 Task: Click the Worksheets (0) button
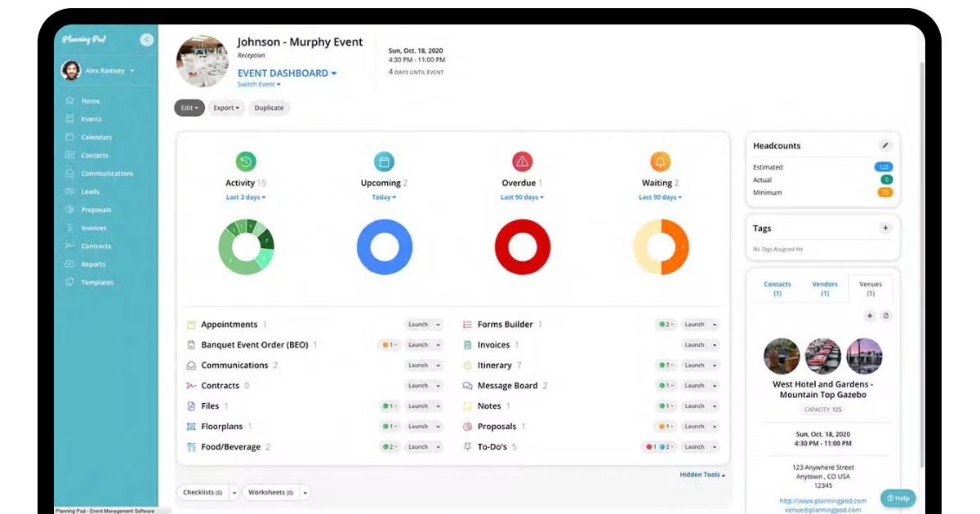coord(271,493)
